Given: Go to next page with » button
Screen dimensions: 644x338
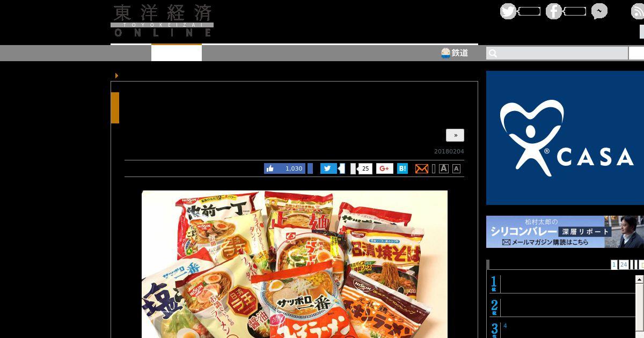Looking at the screenshot, I should pyautogui.click(x=455, y=135).
